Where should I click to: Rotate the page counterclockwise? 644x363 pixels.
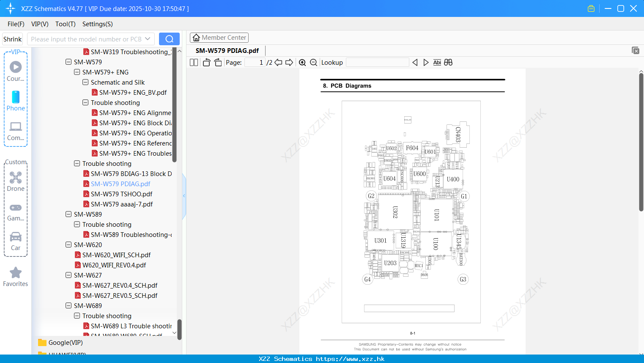click(x=207, y=62)
